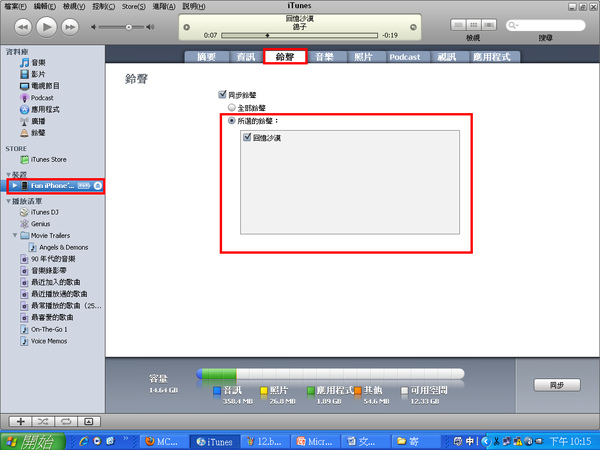This screenshot has height=450, width=600.
Task: Click the playback progress bar
Action: (299, 35)
